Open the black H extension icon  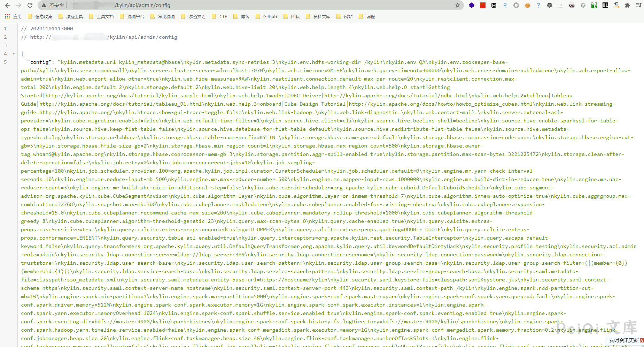click(x=494, y=5)
